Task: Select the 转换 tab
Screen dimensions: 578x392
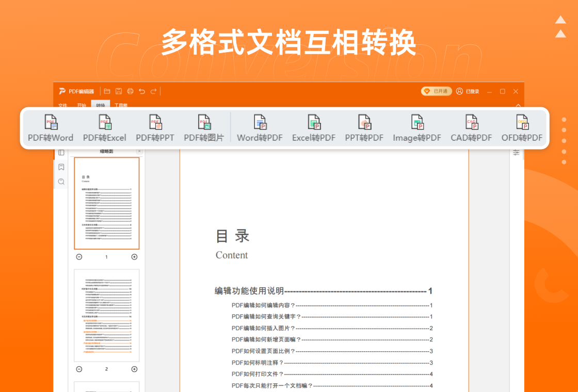Action: 101,105
